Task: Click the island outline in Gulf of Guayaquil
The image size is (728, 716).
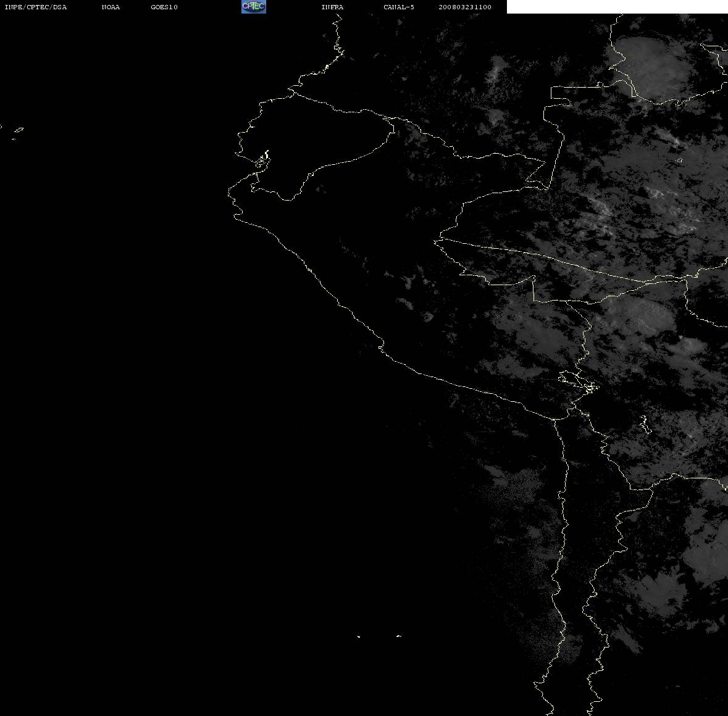Action: pos(263,160)
